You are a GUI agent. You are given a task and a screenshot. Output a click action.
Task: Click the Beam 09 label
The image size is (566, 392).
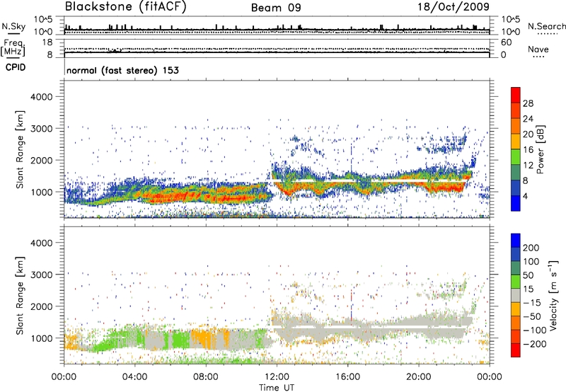click(x=276, y=8)
